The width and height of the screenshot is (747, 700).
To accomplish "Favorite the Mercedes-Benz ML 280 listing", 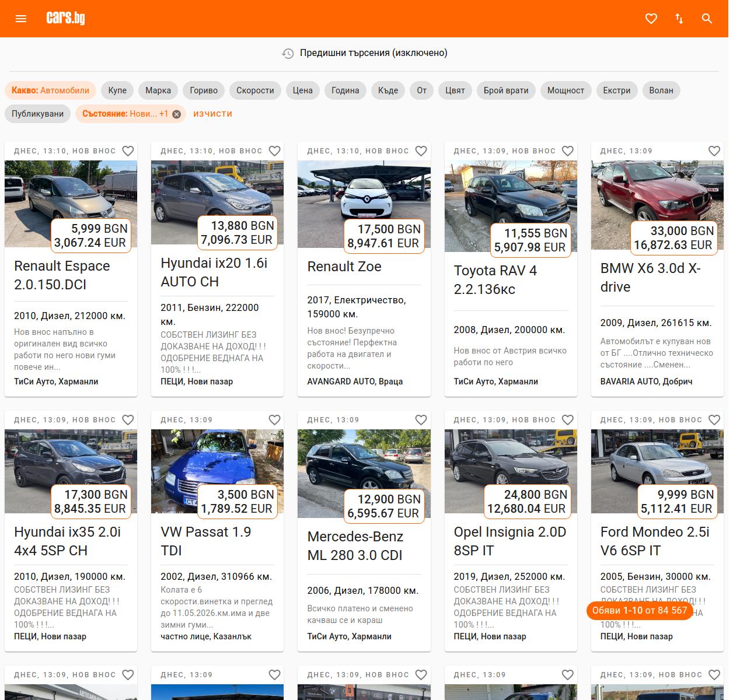I will click(x=421, y=420).
